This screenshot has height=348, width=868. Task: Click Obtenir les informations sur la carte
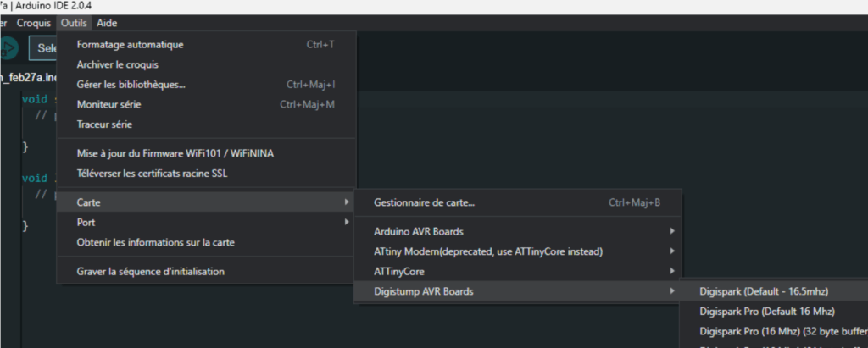155,242
